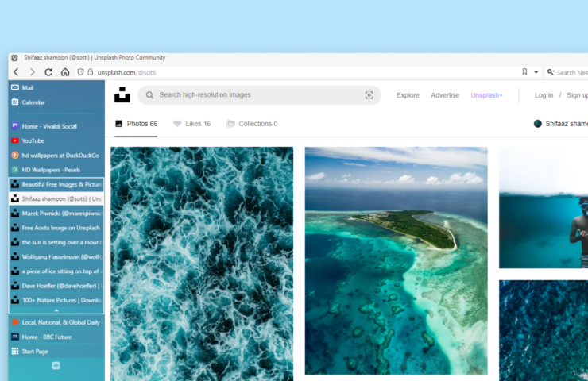This screenshot has height=381, width=588.
Task: Open a new tab with plus button
Action: coord(56,366)
